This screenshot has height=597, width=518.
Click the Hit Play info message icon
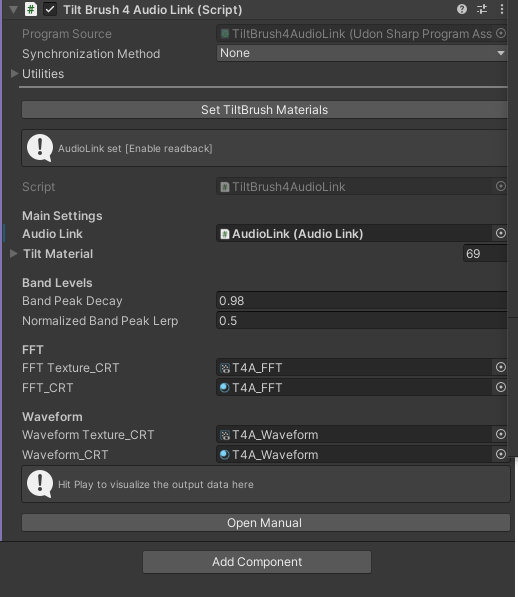click(x=40, y=484)
